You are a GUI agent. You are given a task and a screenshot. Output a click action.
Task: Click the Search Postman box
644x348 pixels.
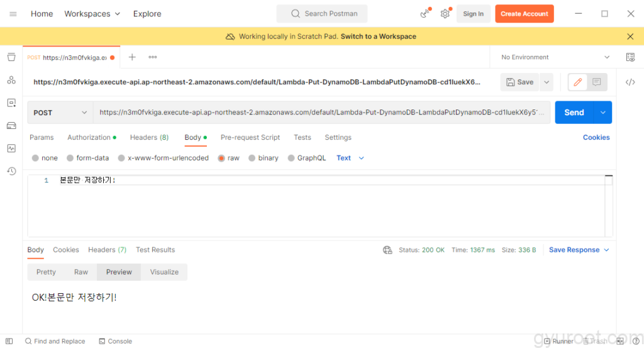click(322, 14)
